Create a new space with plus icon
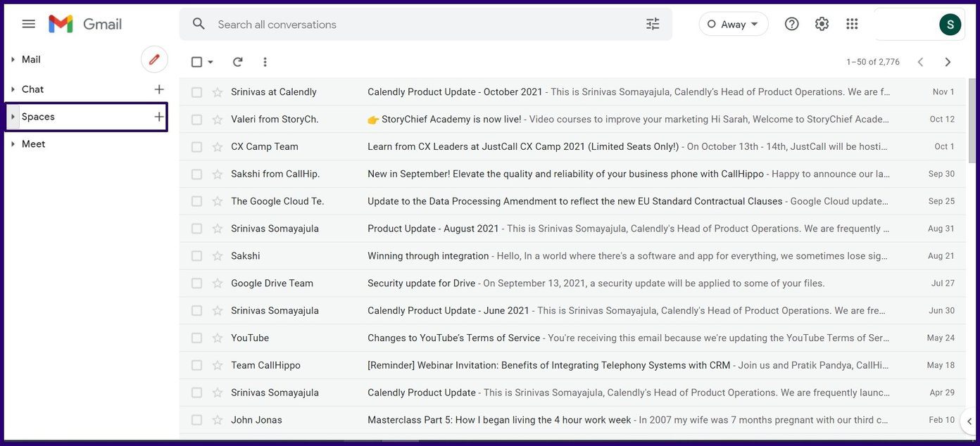The height and width of the screenshot is (446, 980). tap(159, 117)
